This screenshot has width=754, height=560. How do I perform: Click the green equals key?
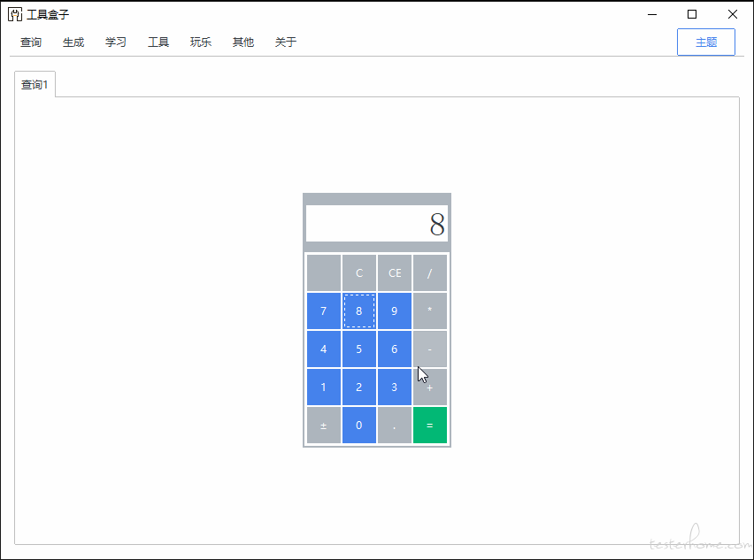[x=430, y=425]
